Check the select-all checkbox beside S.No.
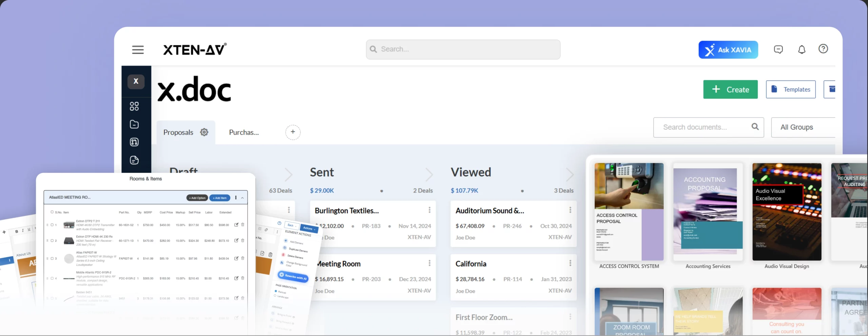Viewport: 868px width, 336px height. (52, 212)
